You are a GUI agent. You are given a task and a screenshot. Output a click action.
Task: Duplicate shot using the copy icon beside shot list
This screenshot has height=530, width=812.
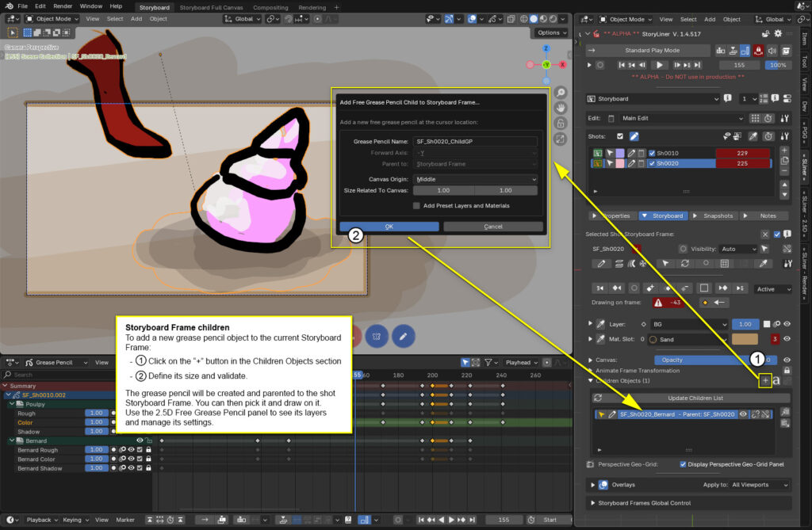[x=784, y=161]
